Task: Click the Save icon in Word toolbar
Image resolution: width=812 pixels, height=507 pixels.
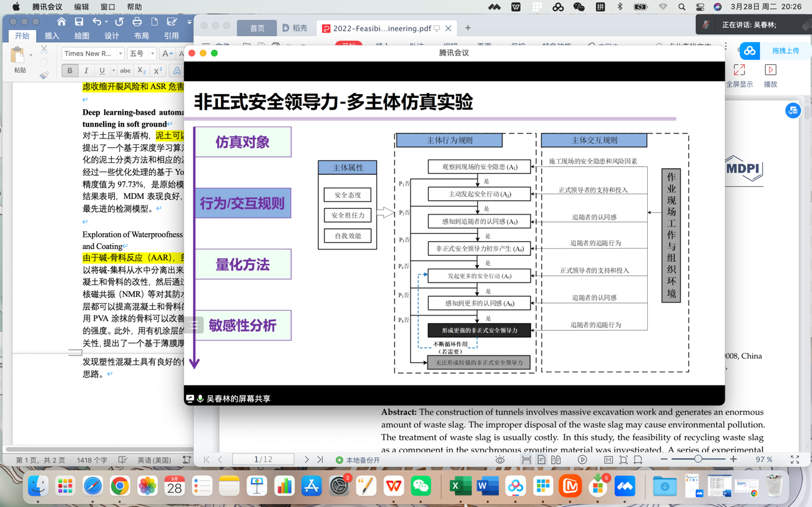Action: pos(79,22)
